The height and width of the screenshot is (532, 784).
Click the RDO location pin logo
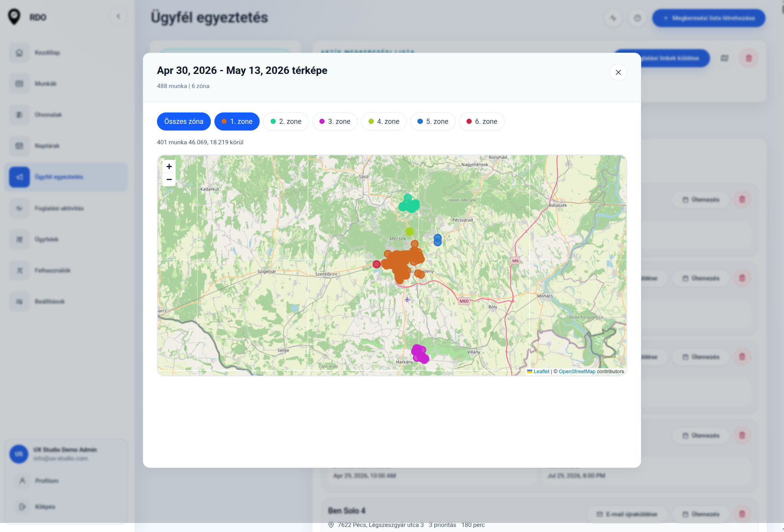[x=14, y=17]
